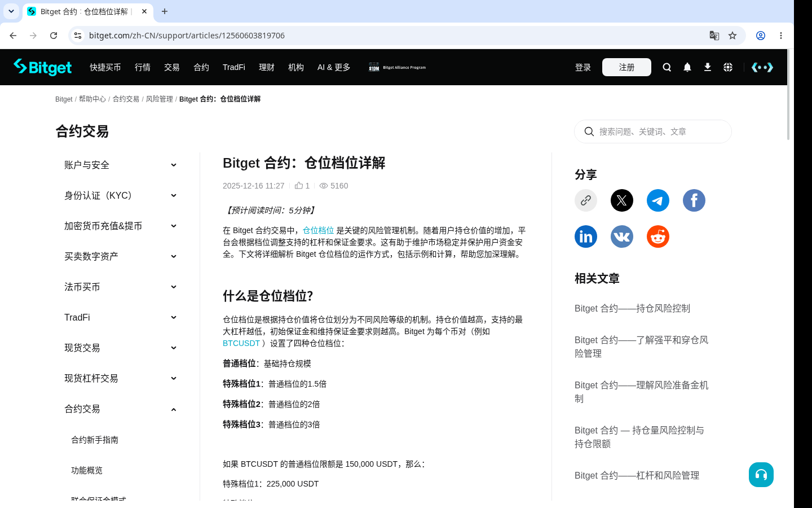Reload the page
Screen dimensions: 812x508
point(54,36)
